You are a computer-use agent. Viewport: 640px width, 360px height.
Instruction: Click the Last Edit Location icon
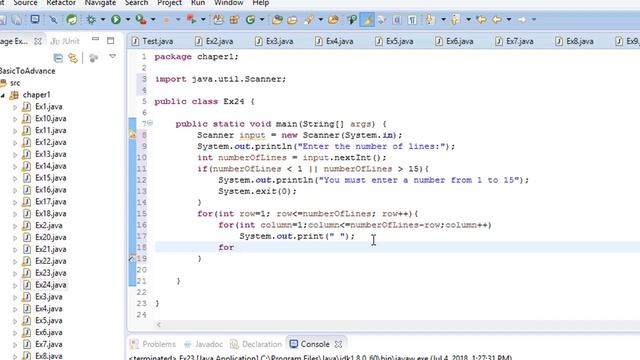click(x=482, y=19)
